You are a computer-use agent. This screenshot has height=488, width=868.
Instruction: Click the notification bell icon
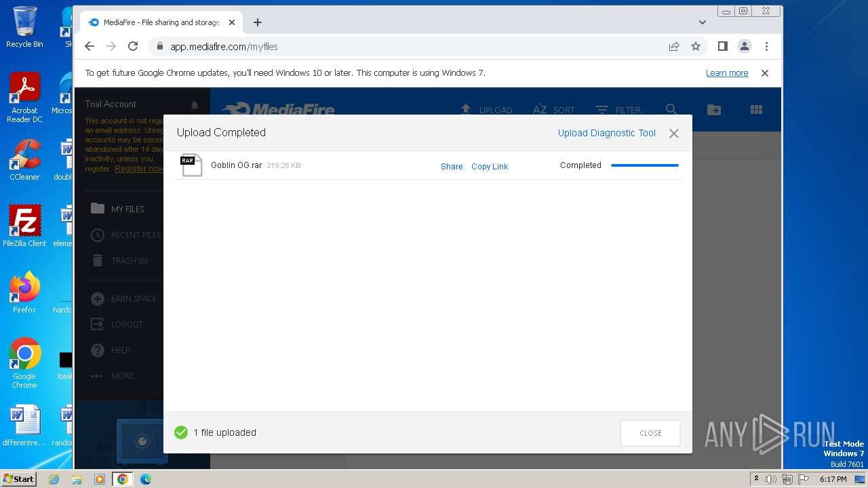(195, 104)
